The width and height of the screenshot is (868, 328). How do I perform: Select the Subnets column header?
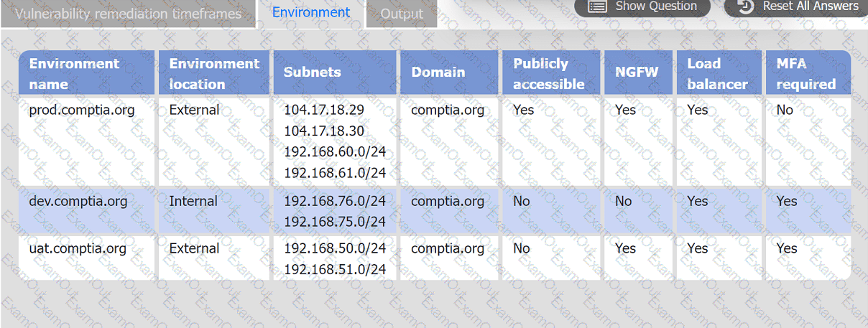(x=313, y=72)
